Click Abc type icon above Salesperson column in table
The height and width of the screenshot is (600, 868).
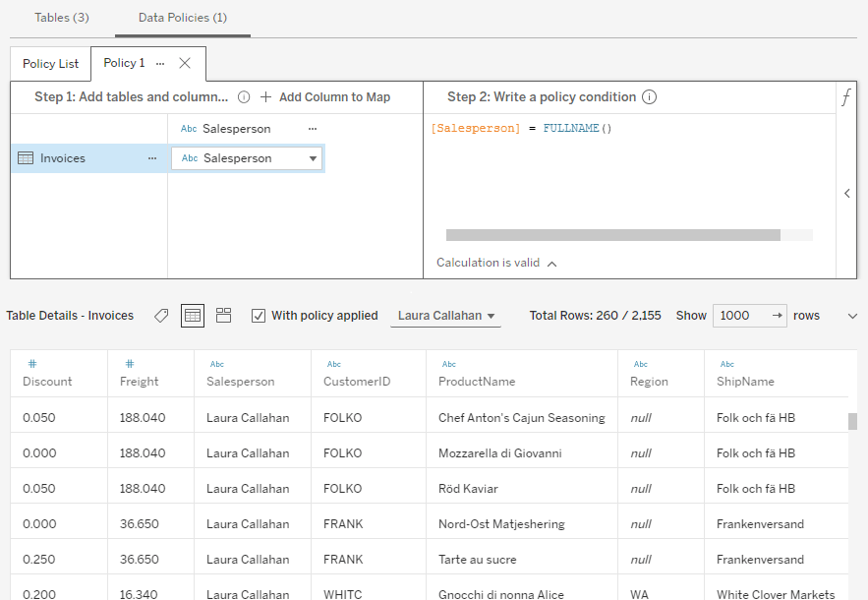tap(217, 364)
